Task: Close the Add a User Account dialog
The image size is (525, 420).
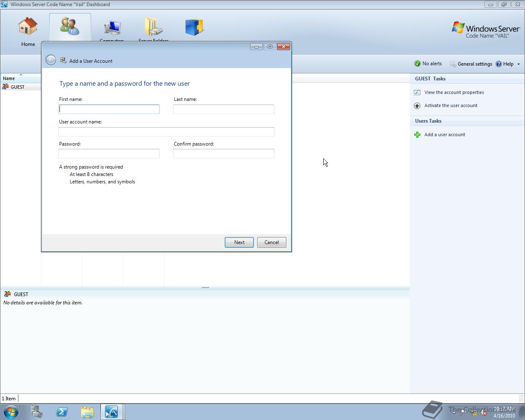Action: pyautogui.click(x=283, y=47)
